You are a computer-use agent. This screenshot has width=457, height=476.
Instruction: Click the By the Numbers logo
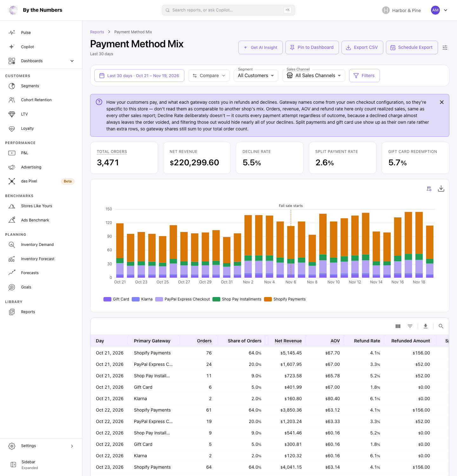tap(13, 10)
